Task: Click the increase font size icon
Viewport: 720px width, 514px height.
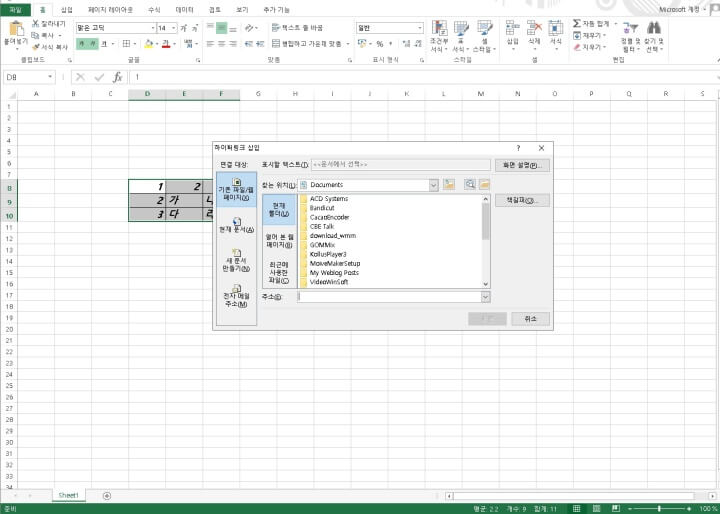Action: click(184, 28)
